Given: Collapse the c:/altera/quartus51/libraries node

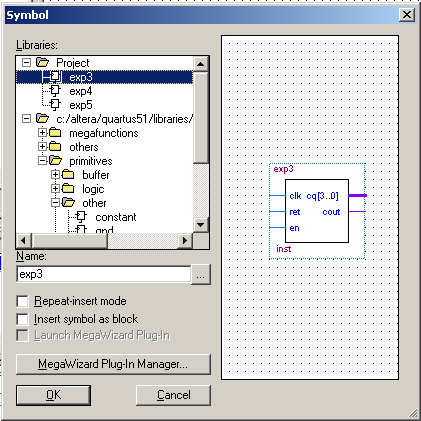Looking at the screenshot, I should point(26,118).
